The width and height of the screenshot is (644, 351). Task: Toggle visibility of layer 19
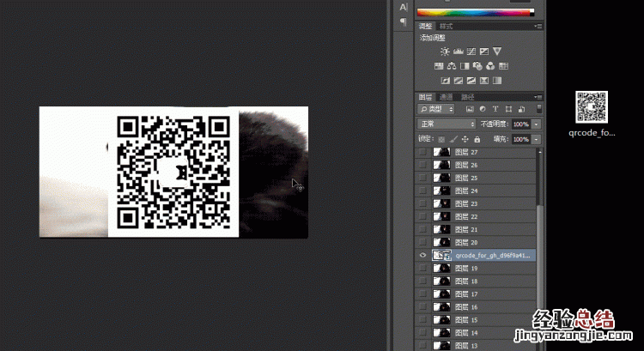point(422,269)
